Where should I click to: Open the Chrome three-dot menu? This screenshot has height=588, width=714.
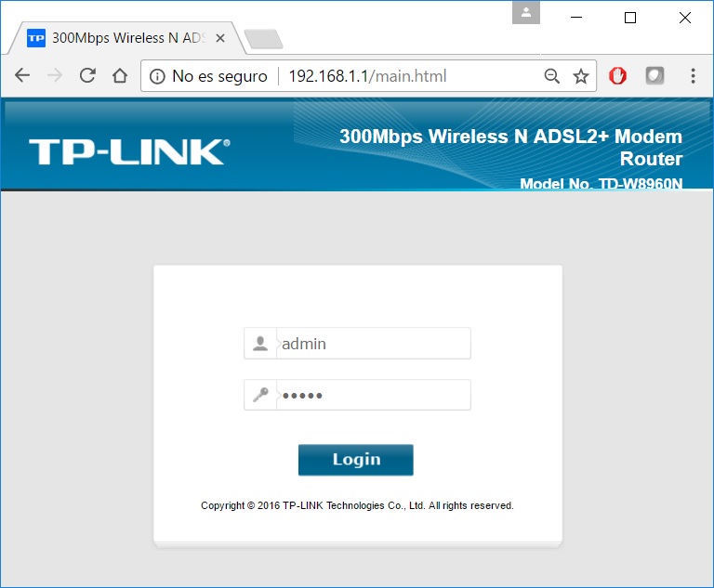coord(693,75)
